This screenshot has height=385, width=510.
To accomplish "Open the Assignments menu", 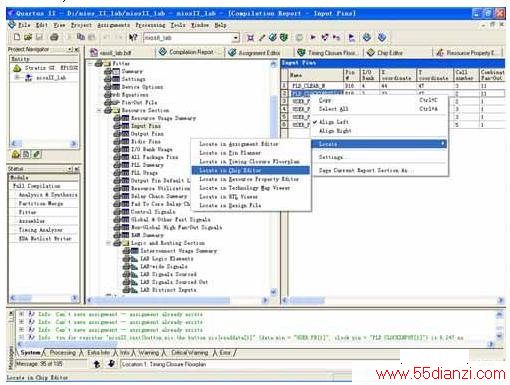I will coord(113,25).
